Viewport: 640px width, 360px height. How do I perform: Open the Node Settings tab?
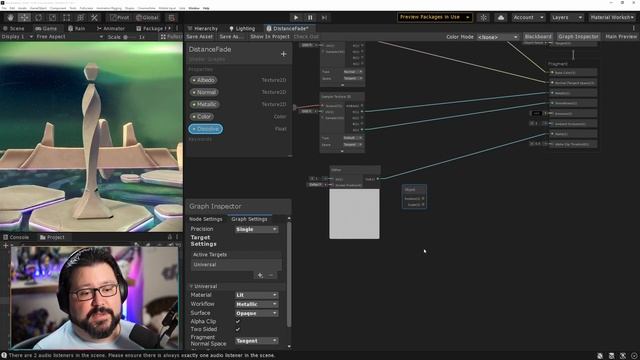[206, 219]
